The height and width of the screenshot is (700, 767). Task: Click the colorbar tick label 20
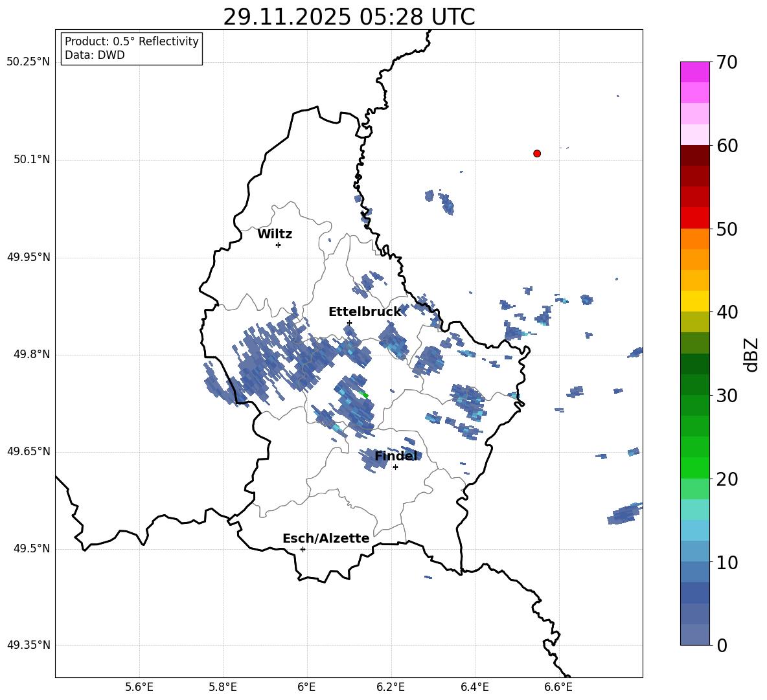point(726,479)
